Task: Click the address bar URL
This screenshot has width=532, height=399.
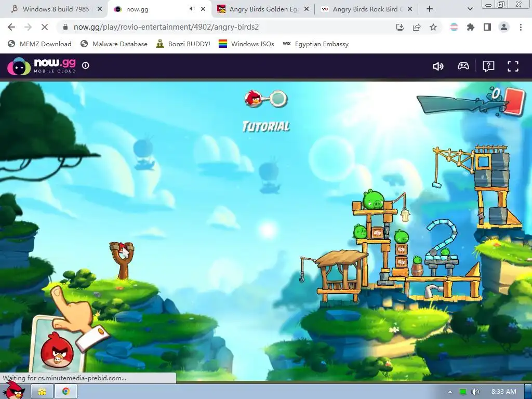Action: (166, 27)
